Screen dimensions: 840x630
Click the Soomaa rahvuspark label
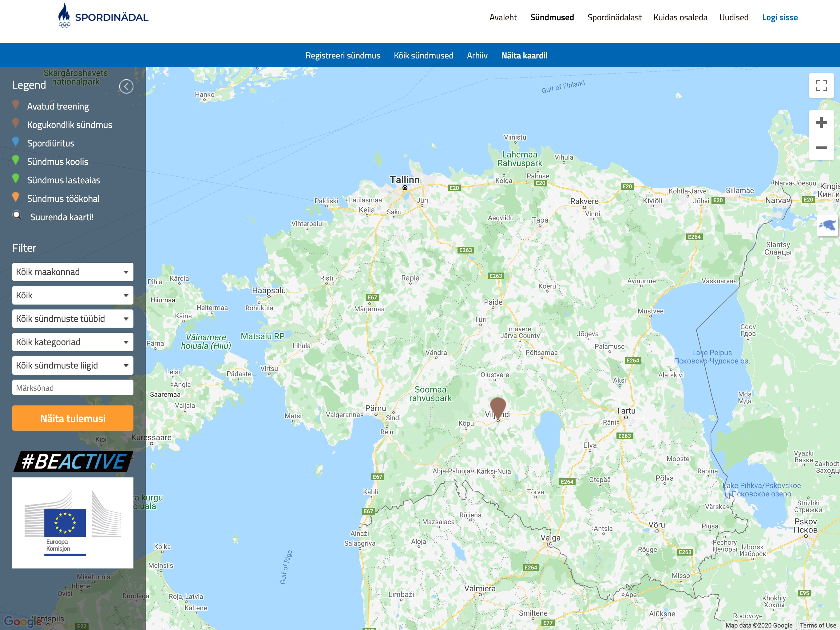pyautogui.click(x=430, y=394)
